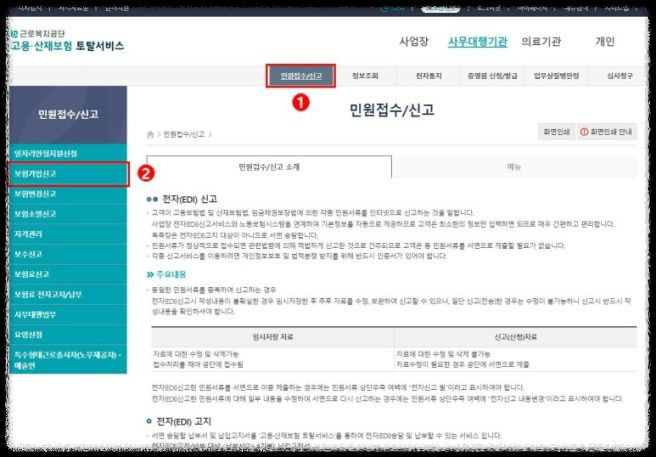Click the 전자(EDI) 신고 heading
This screenshot has width=656, height=457.
[190, 199]
